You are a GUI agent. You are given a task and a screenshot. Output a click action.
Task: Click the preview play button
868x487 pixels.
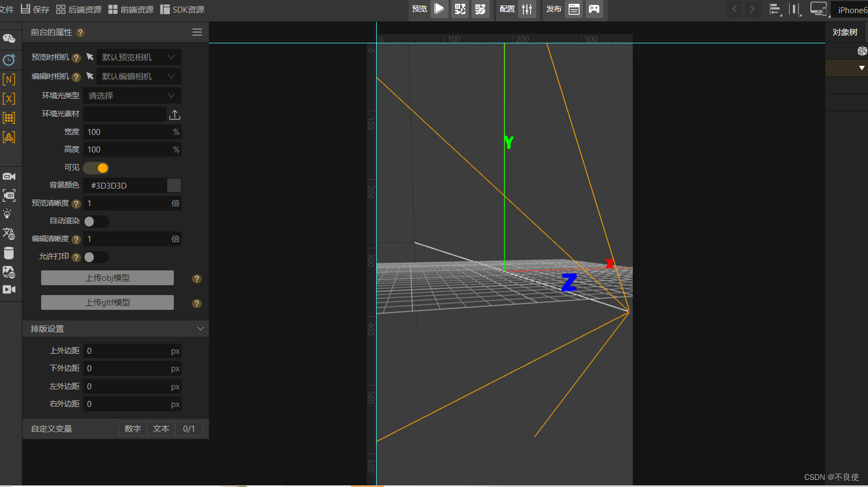439,9
